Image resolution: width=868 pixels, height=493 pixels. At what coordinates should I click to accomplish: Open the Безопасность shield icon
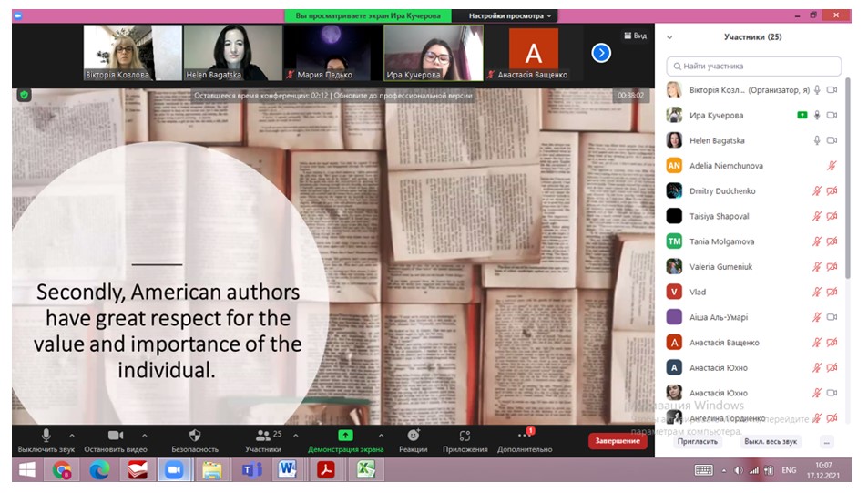195,436
